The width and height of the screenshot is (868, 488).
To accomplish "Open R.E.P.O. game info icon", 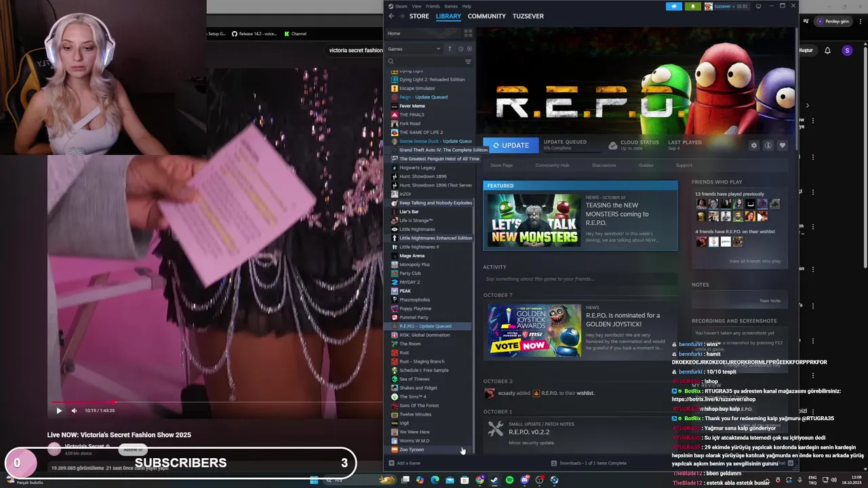I will click(768, 146).
